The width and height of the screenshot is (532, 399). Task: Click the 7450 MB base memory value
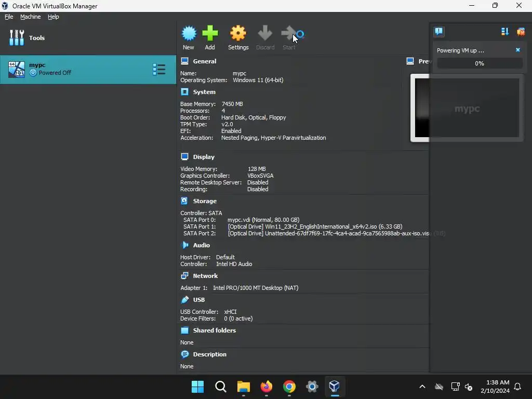[232, 104]
